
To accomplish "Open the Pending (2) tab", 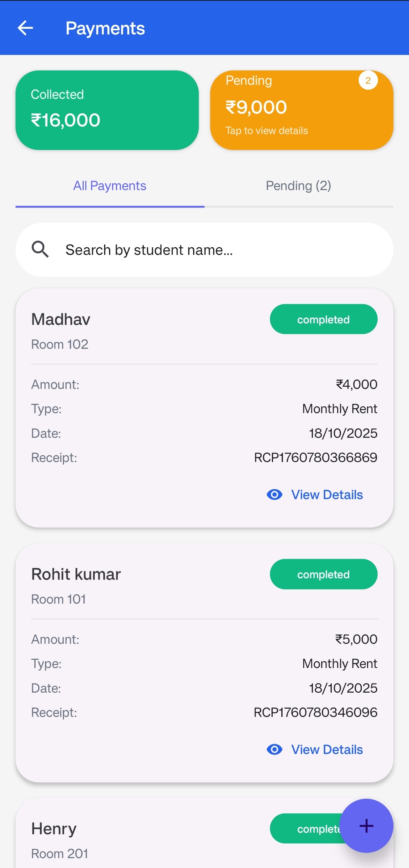I will (298, 186).
